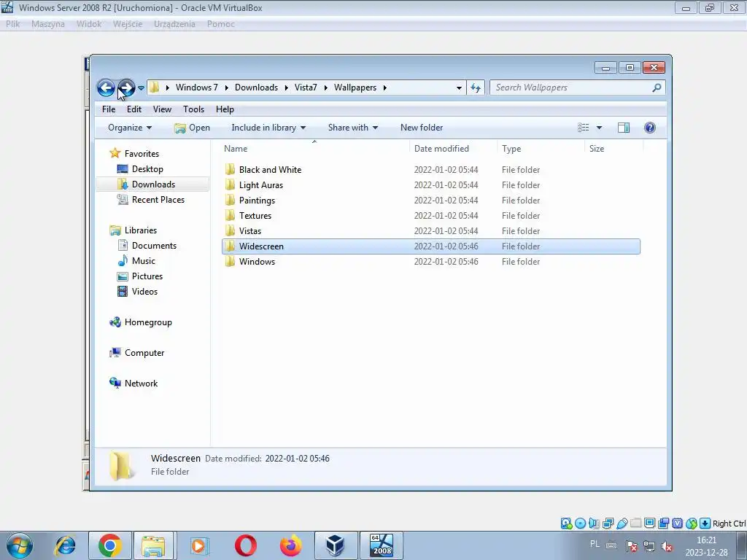Open Desktop in Favorites
The image size is (747, 560).
coord(147,169)
